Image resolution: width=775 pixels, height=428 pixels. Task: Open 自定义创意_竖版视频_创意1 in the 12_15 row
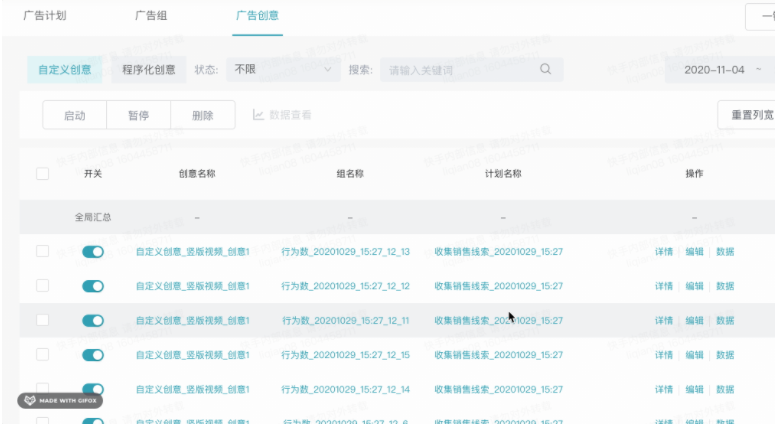click(x=193, y=355)
